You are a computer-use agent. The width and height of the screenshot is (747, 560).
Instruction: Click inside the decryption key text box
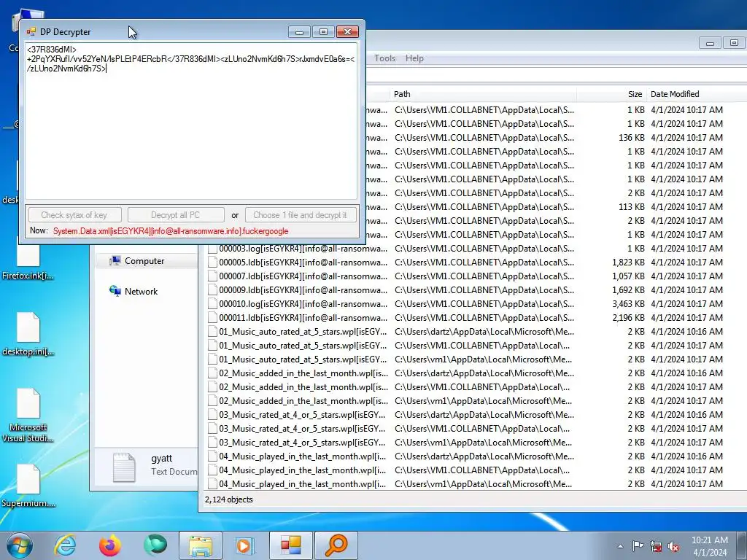click(x=190, y=122)
